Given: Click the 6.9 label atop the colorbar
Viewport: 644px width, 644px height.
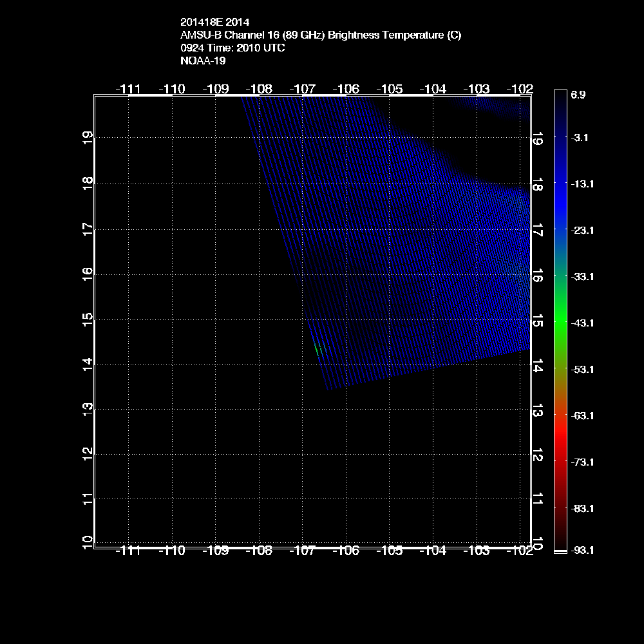Looking at the screenshot, I should tap(578, 95).
